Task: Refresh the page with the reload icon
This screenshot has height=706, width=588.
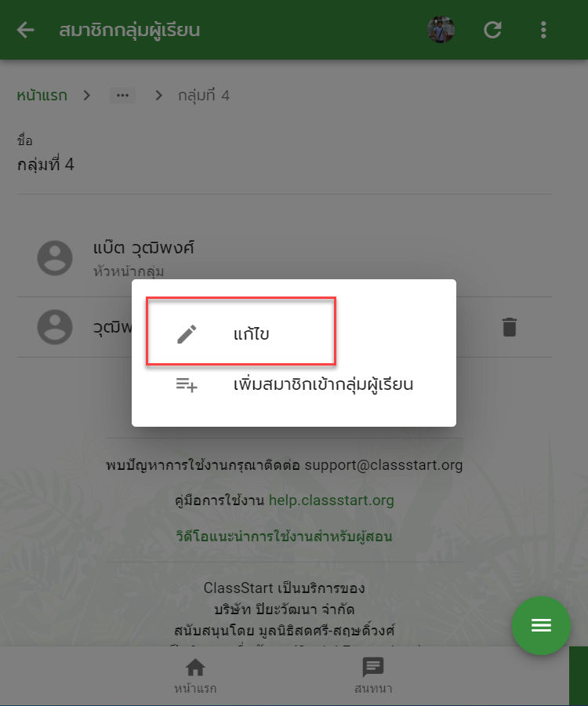Action: tap(492, 30)
